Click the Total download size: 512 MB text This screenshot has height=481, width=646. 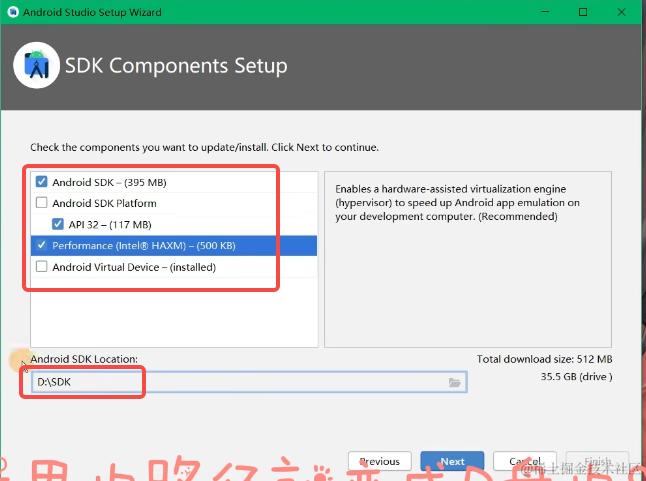(544, 359)
